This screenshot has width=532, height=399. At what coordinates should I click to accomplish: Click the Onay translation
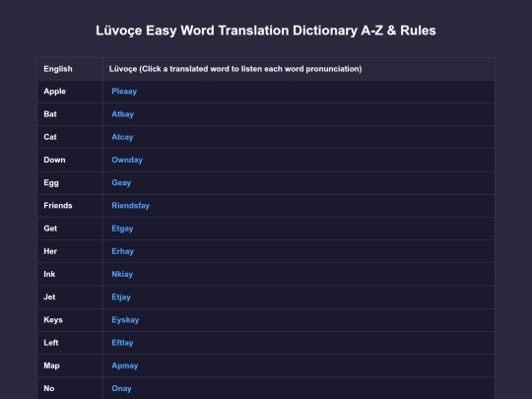(121, 388)
